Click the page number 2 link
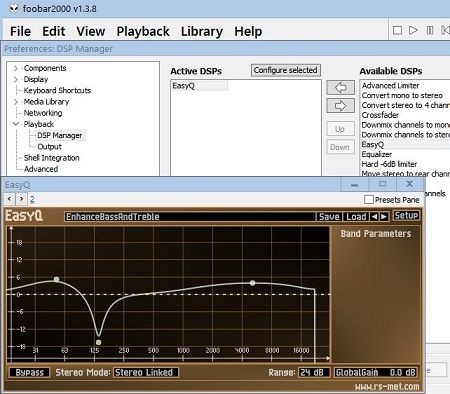The width and height of the screenshot is (450, 394). [x=32, y=199]
